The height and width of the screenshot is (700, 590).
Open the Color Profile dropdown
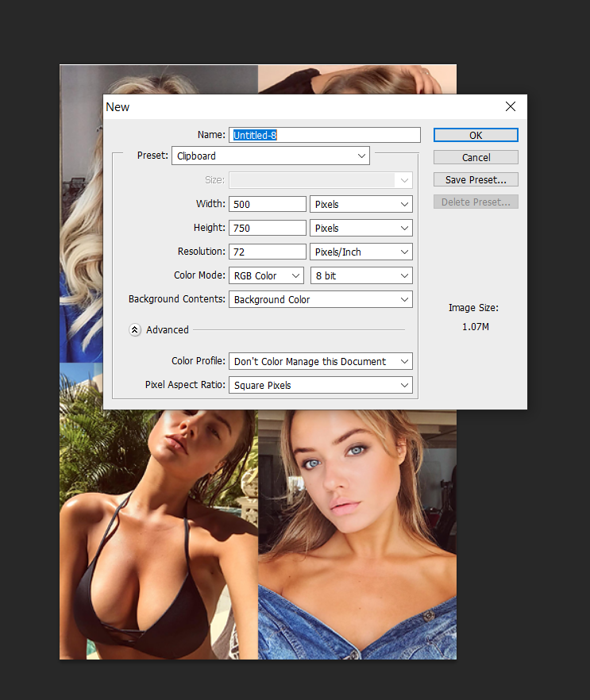point(321,361)
